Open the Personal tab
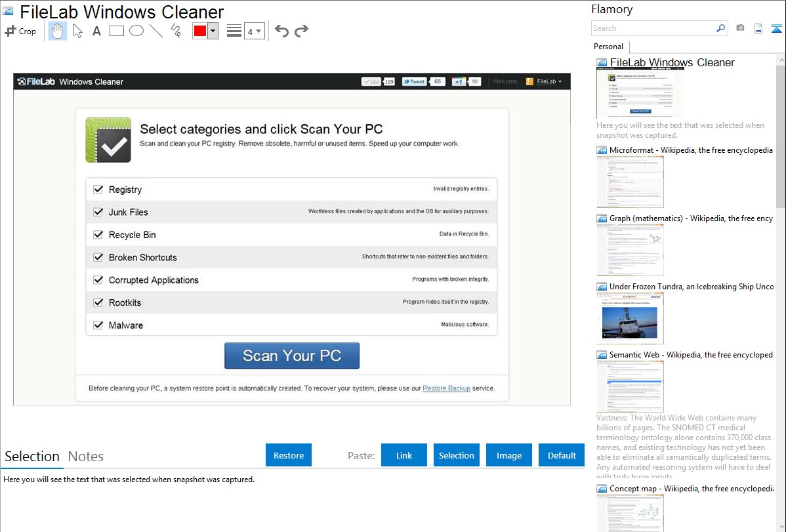This screenshot has width=786, height=532. tap(608, 47)
